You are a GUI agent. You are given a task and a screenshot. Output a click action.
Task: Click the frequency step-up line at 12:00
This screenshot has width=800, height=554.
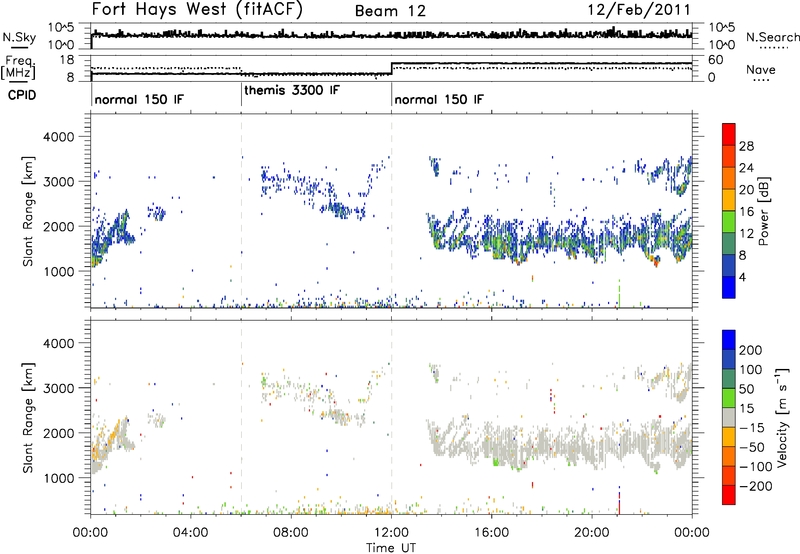click(x=391, y=68)
